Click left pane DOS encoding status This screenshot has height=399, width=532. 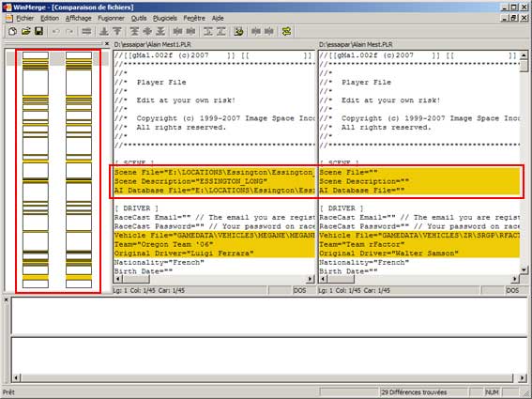(299, 290)
